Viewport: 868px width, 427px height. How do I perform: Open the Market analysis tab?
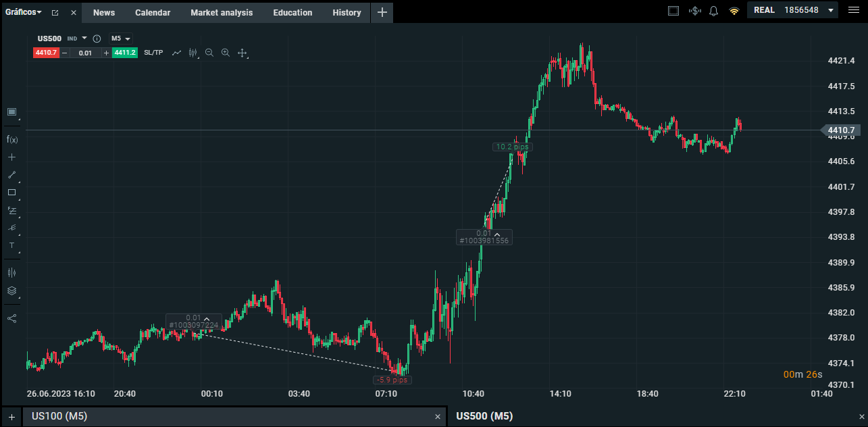(x=222, y=12)
